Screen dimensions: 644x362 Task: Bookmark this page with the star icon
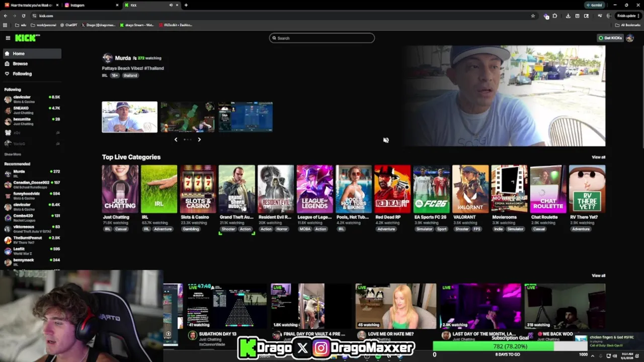(x=533, y=16)
